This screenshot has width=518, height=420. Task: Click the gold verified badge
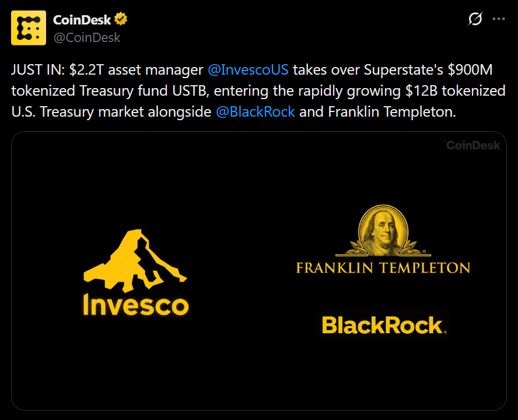[x=121, y=19]
